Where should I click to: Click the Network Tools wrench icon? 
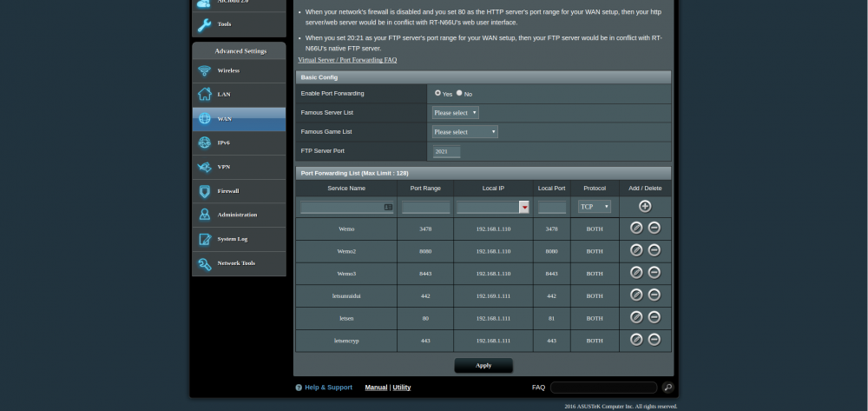(205, 263)
